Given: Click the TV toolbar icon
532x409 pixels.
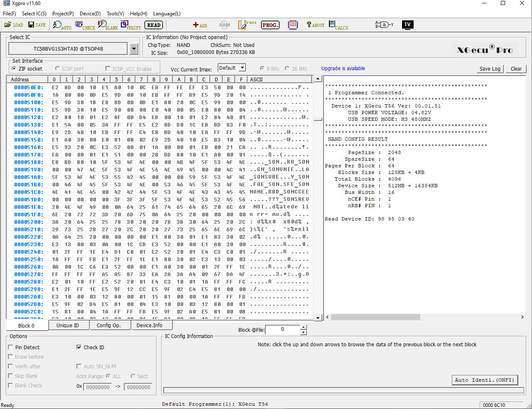Looking at the screenshot, I should point(407,25).
